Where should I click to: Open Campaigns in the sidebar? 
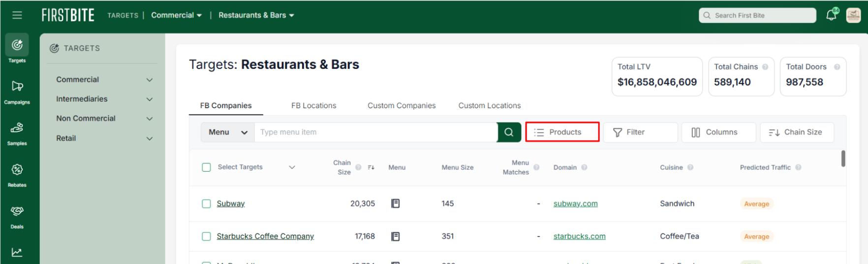coord(17,92)
